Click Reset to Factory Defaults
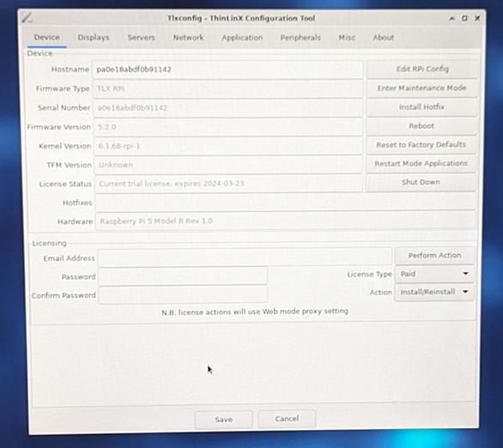Viewport: 503px width, 448px height. pos(421,145)
